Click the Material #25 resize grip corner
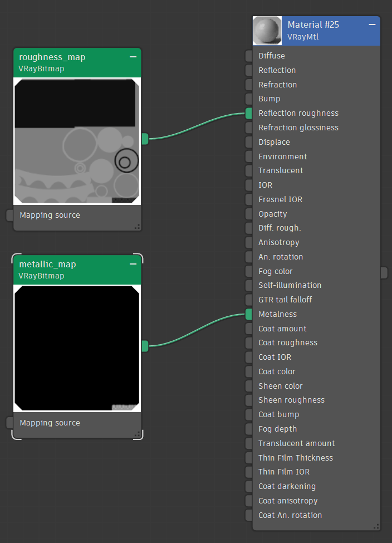 click(x=376, y=526)
